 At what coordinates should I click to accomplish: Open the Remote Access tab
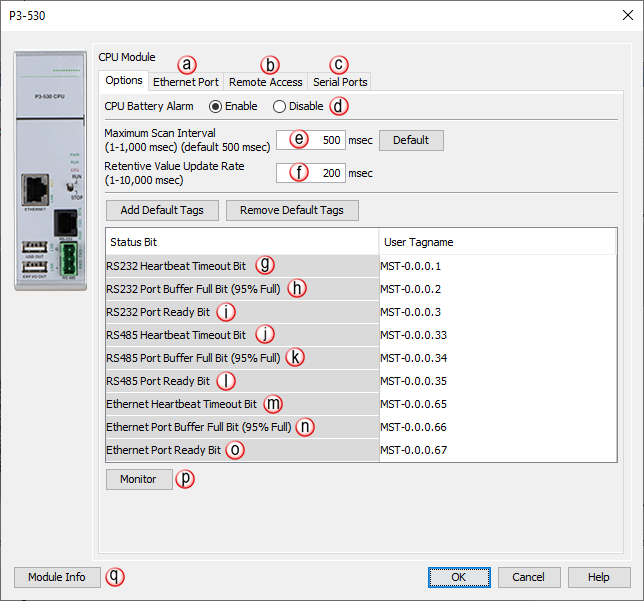pos(265,82)
